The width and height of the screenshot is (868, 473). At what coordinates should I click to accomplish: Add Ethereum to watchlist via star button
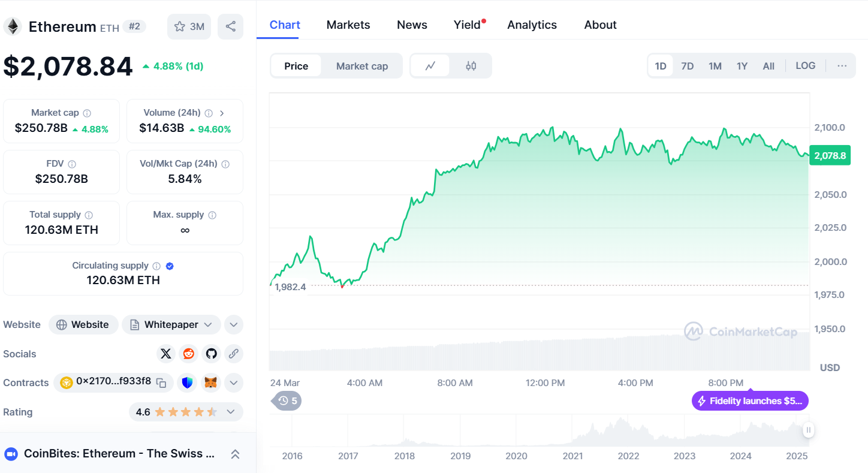coord(189,26)
